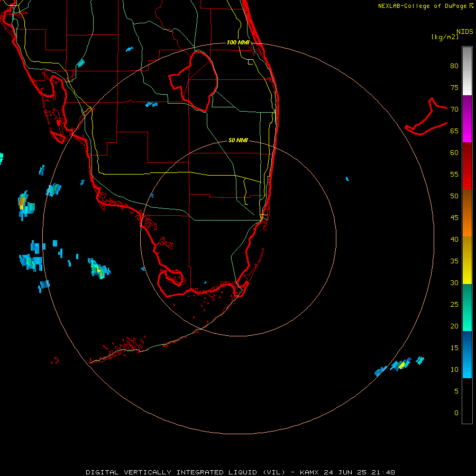Click the 35 value on the scale

pyautogui.click(x=454, y=261)
